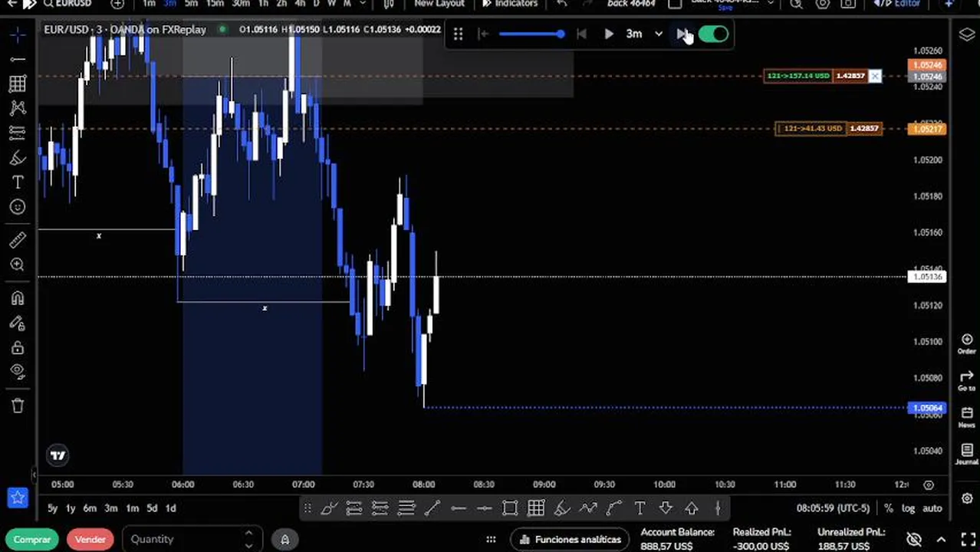The width and height of the screenshot is (980, 552).
Task: Select the 5y range button
Action: (52, 508)
